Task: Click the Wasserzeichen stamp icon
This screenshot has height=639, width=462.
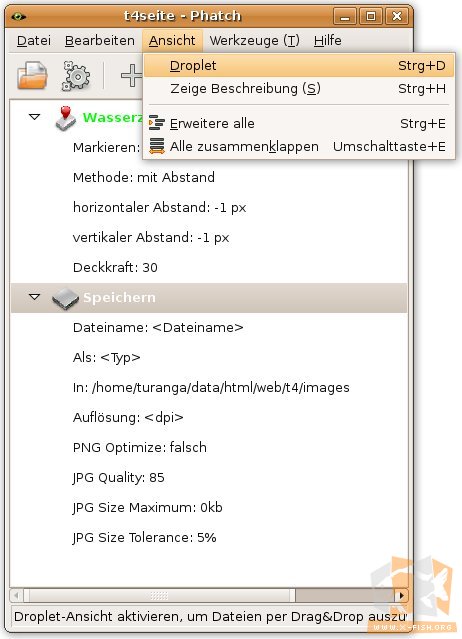Action: [65, 118]
